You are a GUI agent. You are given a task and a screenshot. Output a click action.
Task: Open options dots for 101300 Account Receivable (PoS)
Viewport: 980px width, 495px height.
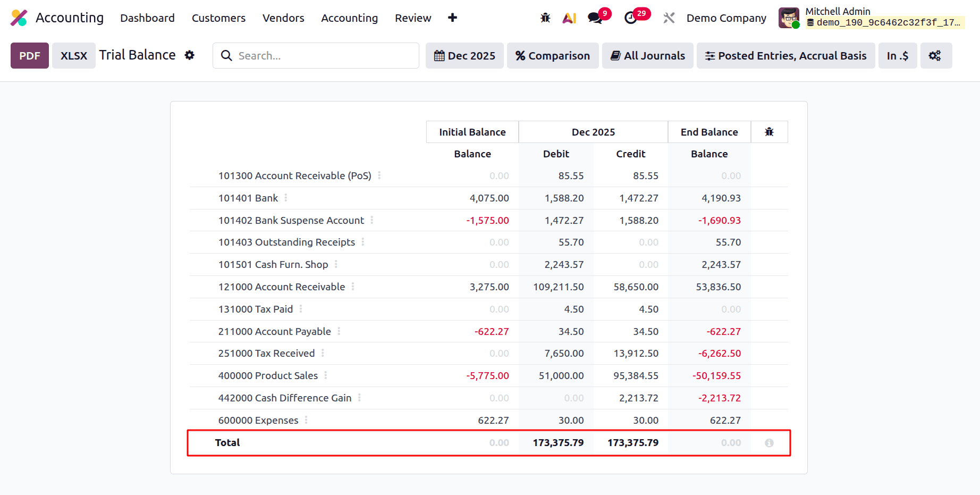click(x=379, y=175)
